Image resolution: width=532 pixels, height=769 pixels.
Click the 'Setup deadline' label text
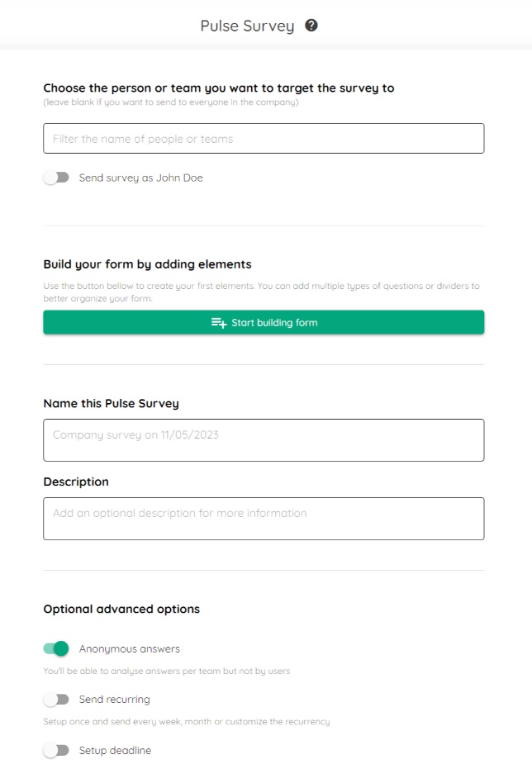click(115, 750)
